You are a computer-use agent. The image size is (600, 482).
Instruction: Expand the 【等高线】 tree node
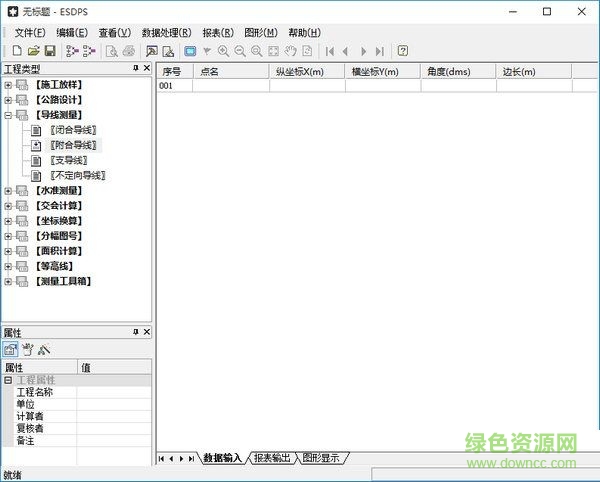tap(8, 266)
